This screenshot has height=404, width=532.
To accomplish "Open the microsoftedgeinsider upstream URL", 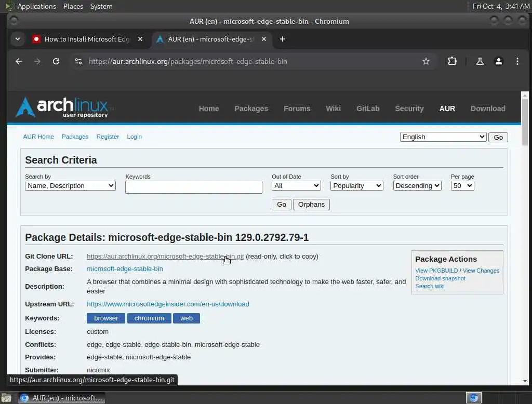I will (168, 304).
